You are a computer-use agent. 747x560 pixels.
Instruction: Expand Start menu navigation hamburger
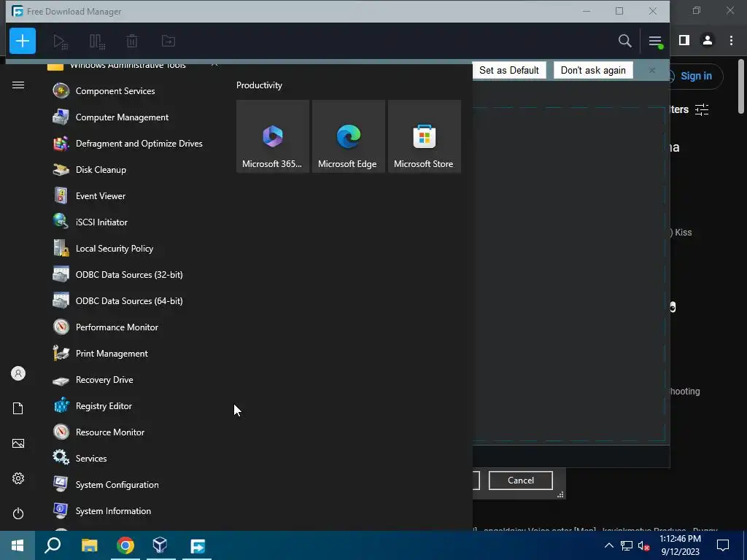tap(18, 85)
